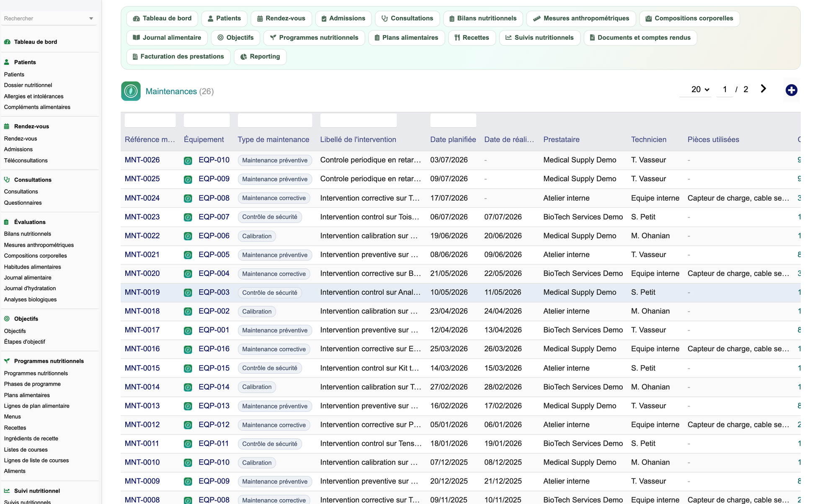
Task: Click the Date planifiée filter field
Action: click(x=453, y=120)
